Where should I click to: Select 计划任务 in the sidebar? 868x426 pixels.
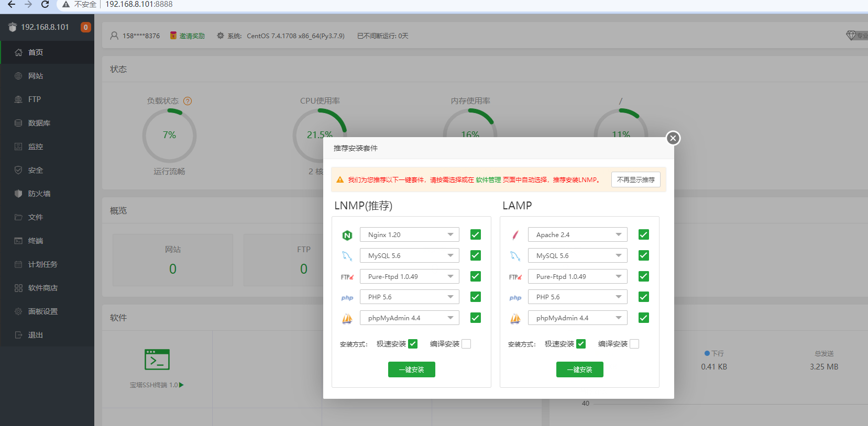coord(47,264)
